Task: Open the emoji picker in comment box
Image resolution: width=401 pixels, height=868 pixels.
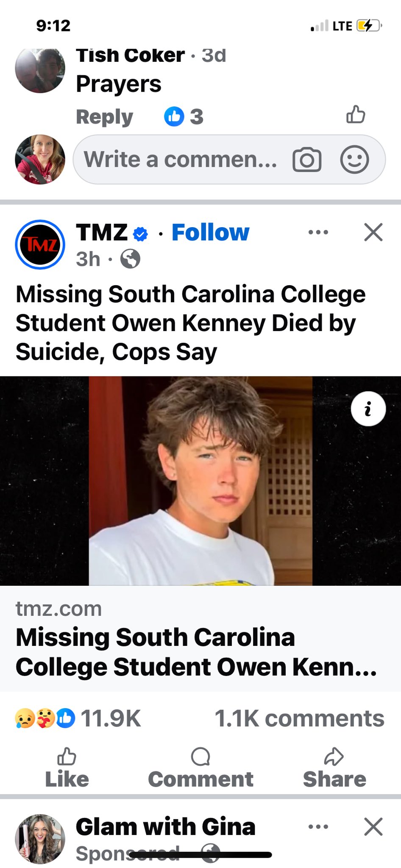Action: (x=354, y=160)
